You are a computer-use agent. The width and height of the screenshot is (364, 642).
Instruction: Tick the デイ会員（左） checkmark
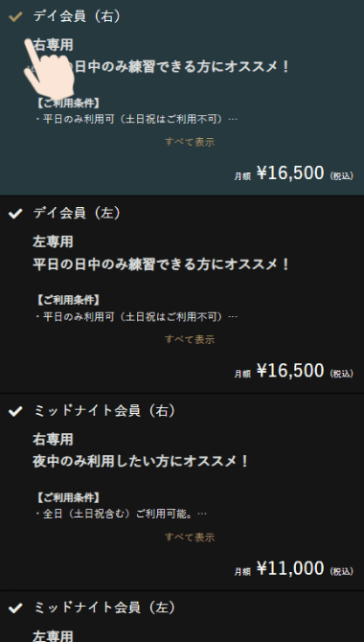point(15,214)
